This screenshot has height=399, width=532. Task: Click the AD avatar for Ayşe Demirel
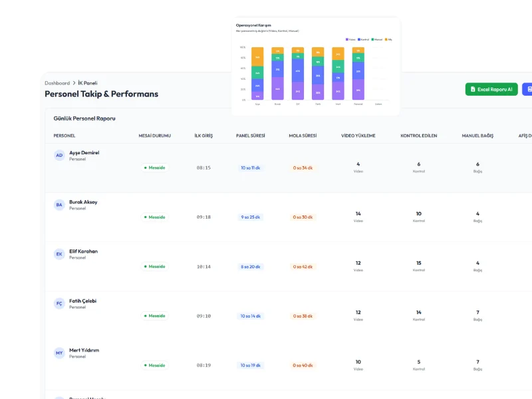pyautogui.click(x=59, y=156)
